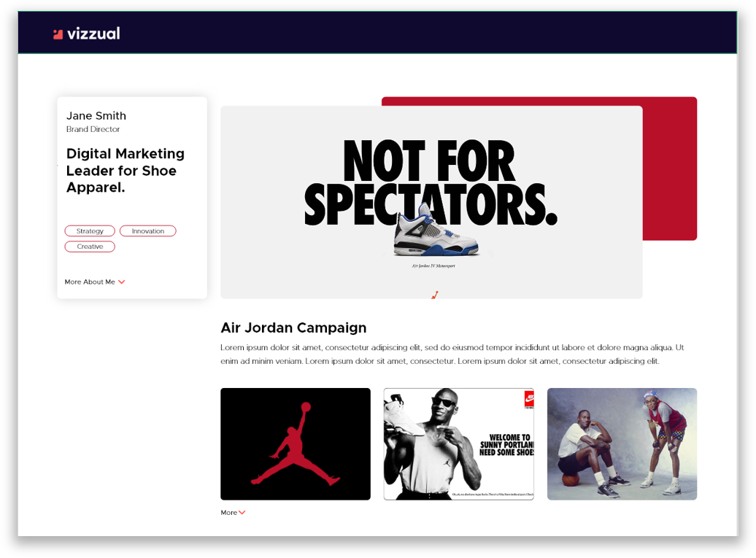This screenshot has width=756, height=558.
Task: Click the red accent panel behind the hero
Action: point(670,168)
